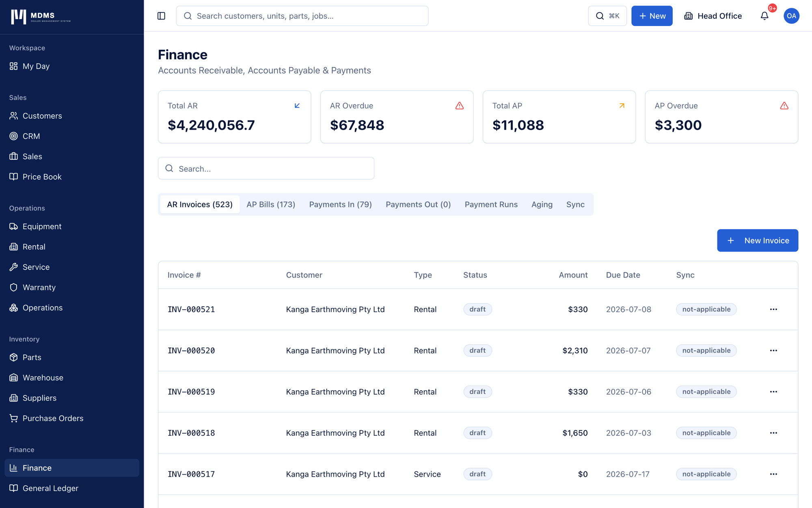Click the Warranty shield icon
This screenshot has width=812, height=508.
pos(14,287)
